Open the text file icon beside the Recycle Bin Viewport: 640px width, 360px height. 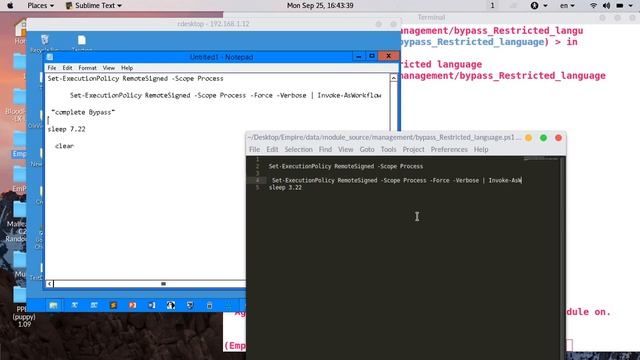click(82, 41)
